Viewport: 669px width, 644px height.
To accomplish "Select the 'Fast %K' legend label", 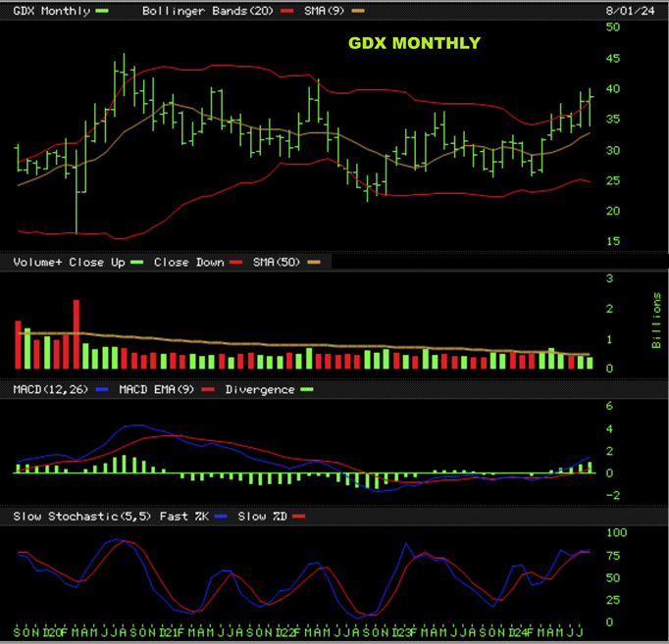I will point(184,517).
